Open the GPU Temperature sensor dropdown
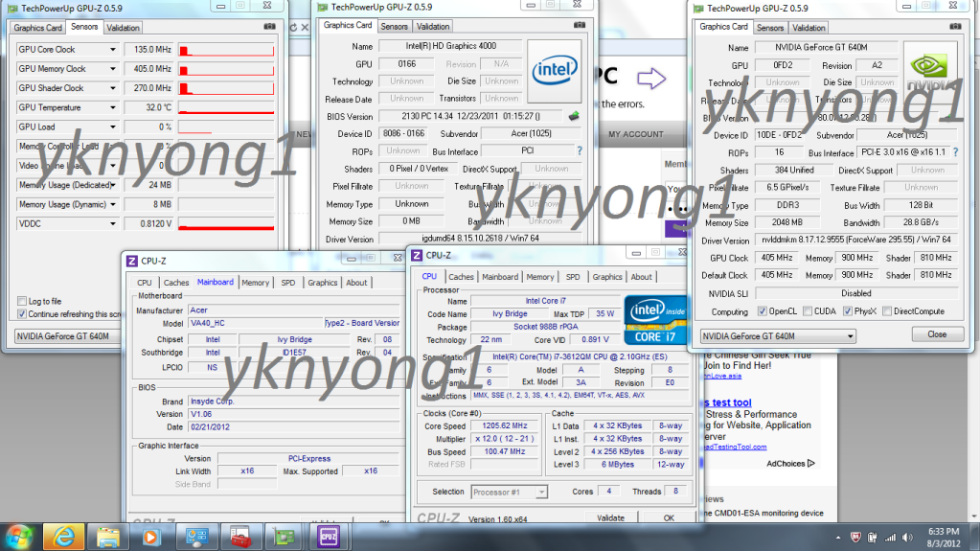Viewport: 980px width, 551px height. click(x=112, y=107)
